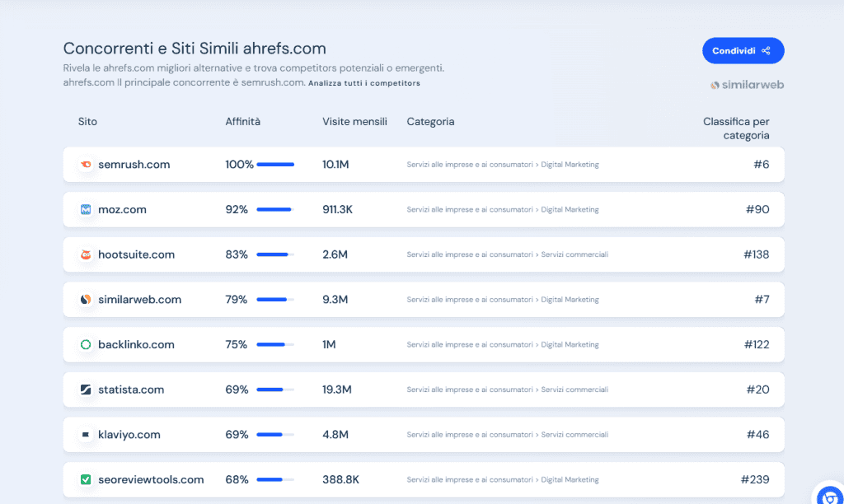Click the Concorrenti e Siti Simili heading
The height and width of the screenshot is (504, 844).
point(195,49)
